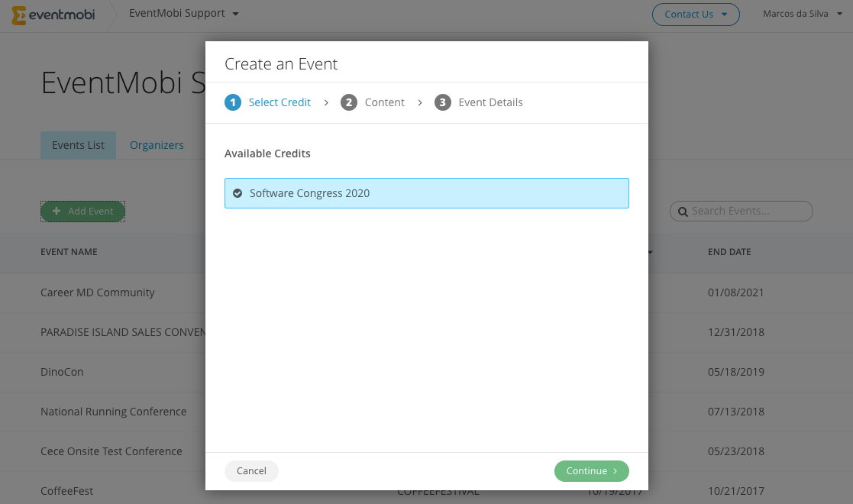The image size is (853, 504).
Task: Expand the EventMobi Support organization dropdown
Action: click(183, 14)
